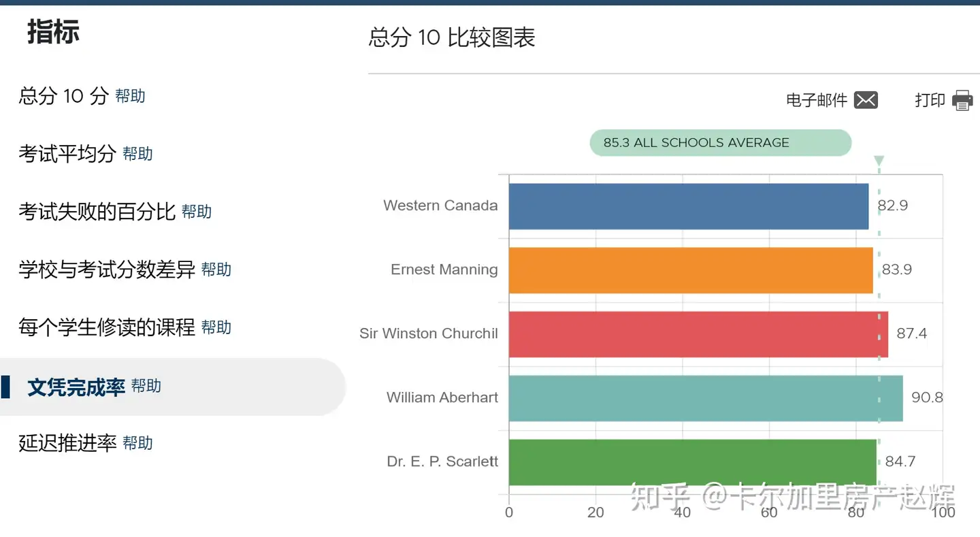Click 帮助 next to 文凭完成率
This screenshot has width=980, height=537.
click(x=146, y=386)
